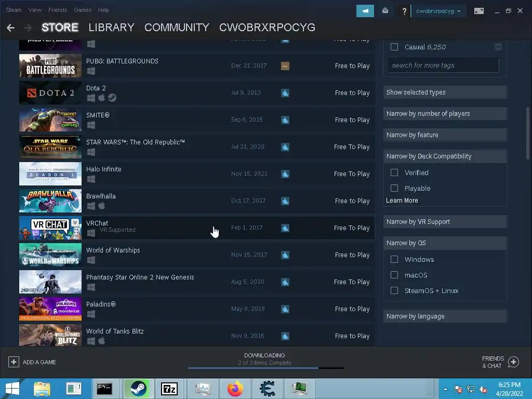
Task: Enable the Playable Deck compatibility filter
Action: tap(394, 188)
